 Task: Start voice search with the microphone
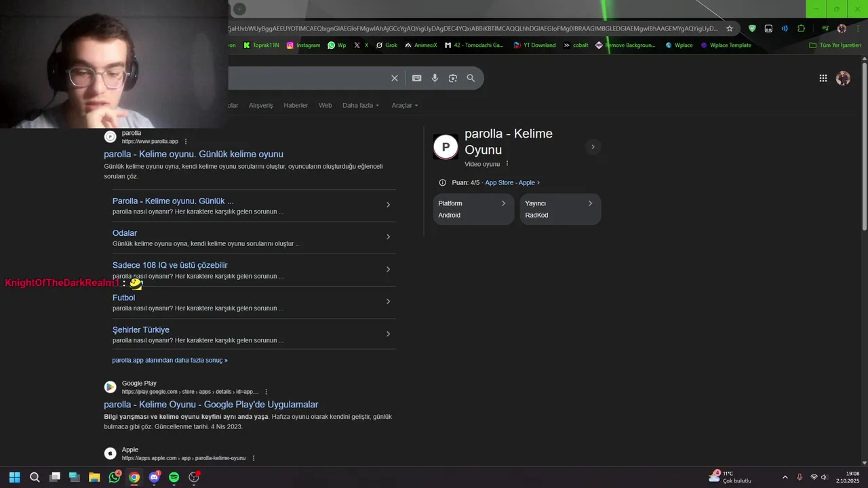coord(435,78)
